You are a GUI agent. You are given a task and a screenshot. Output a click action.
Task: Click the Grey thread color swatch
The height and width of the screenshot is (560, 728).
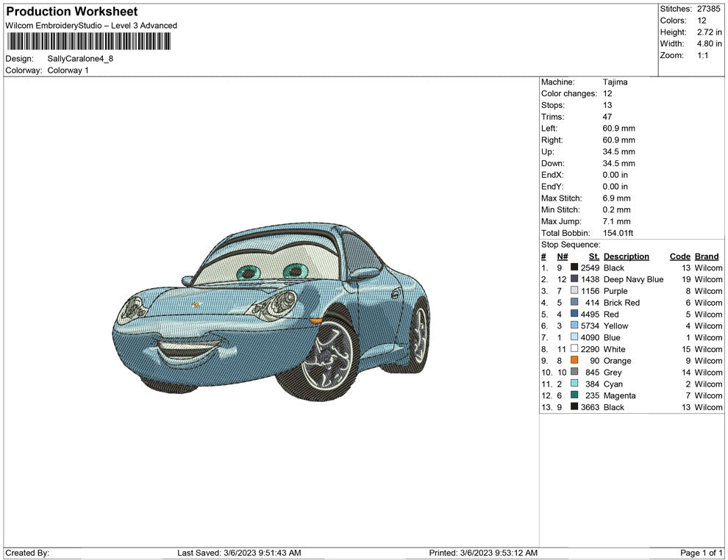(x=574, y=373)
